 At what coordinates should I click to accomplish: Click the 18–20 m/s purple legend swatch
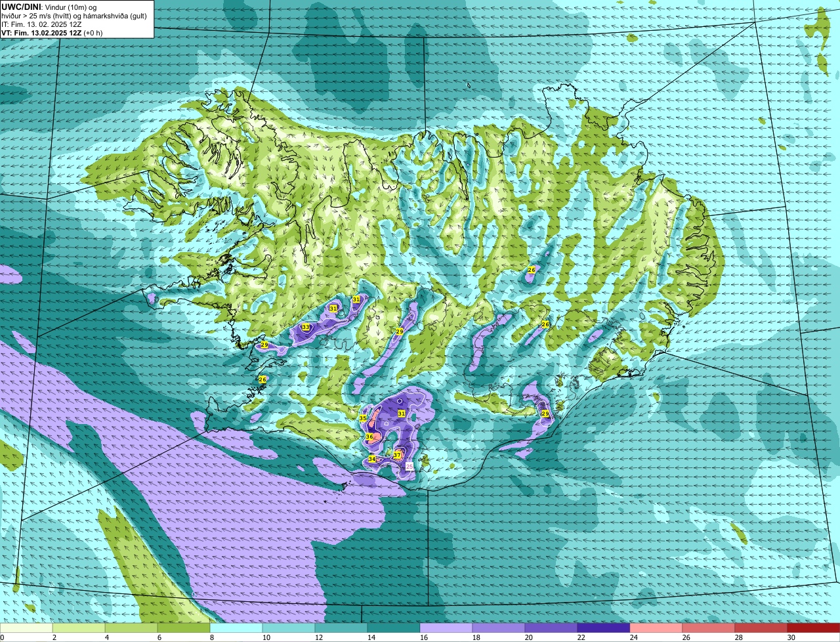[499, 628]
